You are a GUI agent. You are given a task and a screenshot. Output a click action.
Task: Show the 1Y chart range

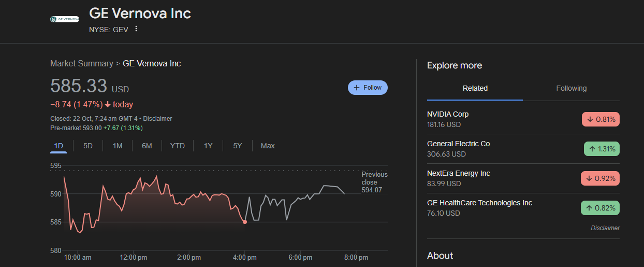click(208, 146)
